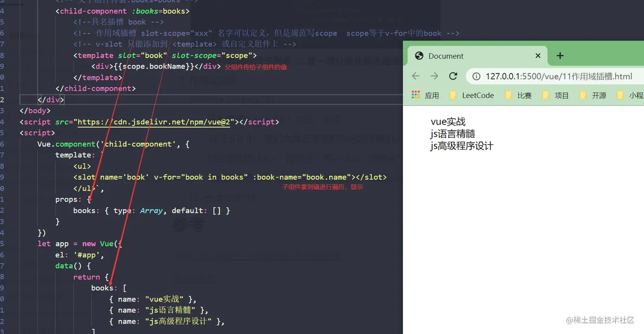This screenshot has width=644, height=334.
Task: Select the Document tab in browser
Action: (x=477, y=56)
